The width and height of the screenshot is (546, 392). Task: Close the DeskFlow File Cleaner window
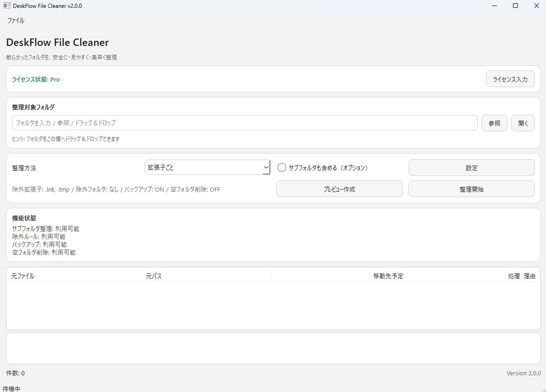536,6
